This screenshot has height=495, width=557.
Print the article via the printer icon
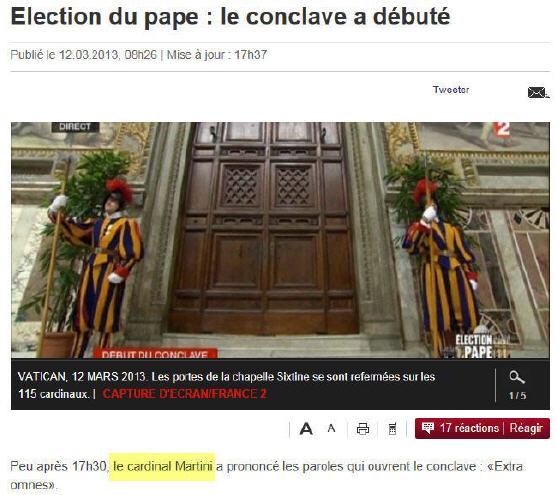point(363,429)
